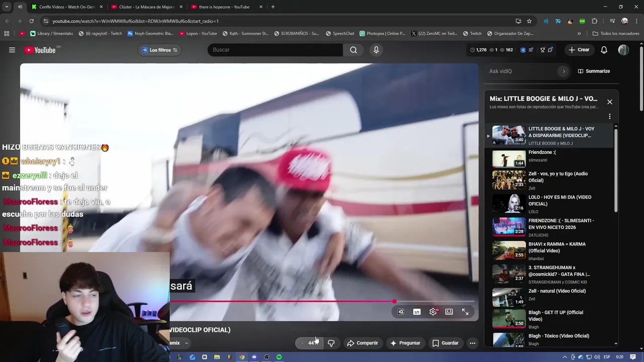Viewport: 644px width, 362px height.
Task: Click the playlist panel scrollbar
Action: pos(616,171)
